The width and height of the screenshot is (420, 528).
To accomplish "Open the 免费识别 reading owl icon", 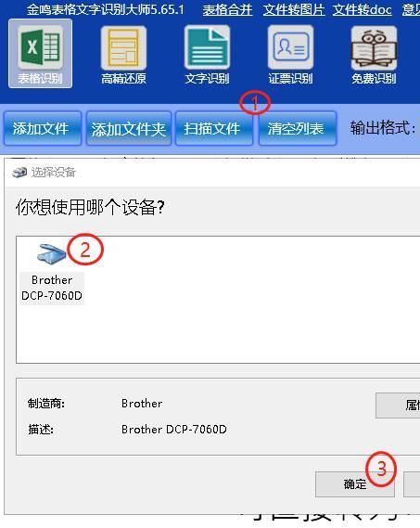I will 374,47.
